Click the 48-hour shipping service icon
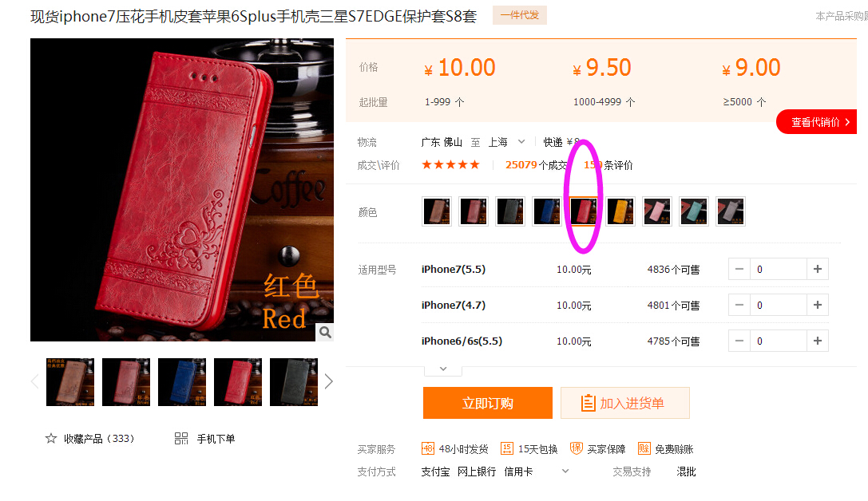 [428, 448]
